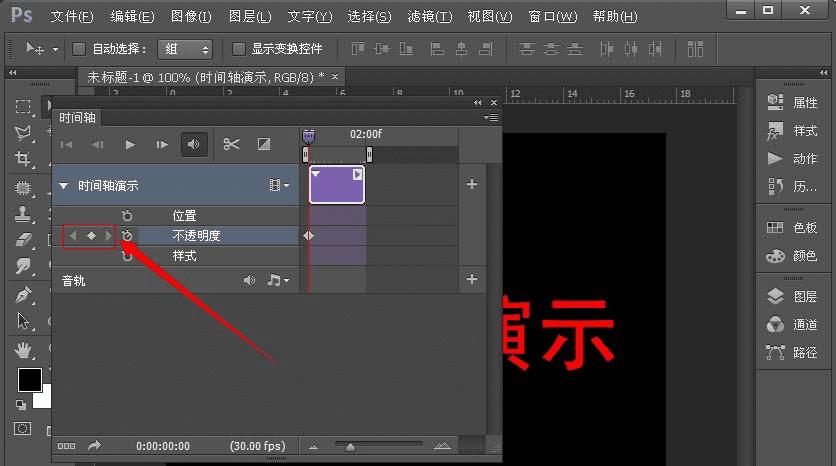Click the zoom out mountain icon

click(x=313, y=447)
